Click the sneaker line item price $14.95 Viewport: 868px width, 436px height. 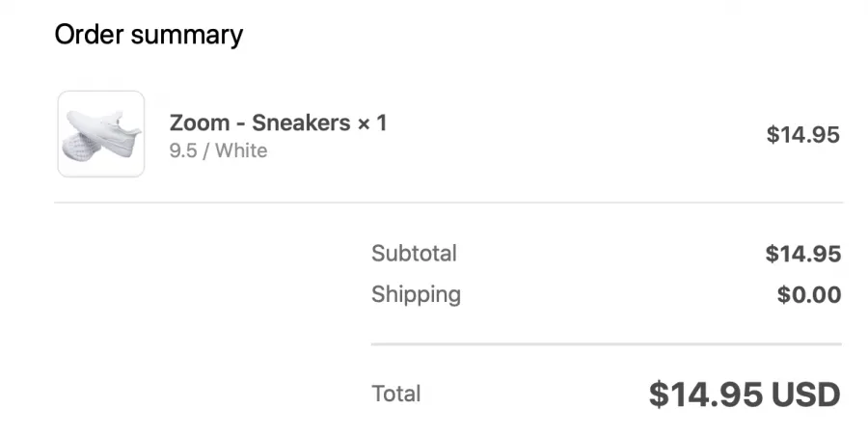tap(802, 134)
